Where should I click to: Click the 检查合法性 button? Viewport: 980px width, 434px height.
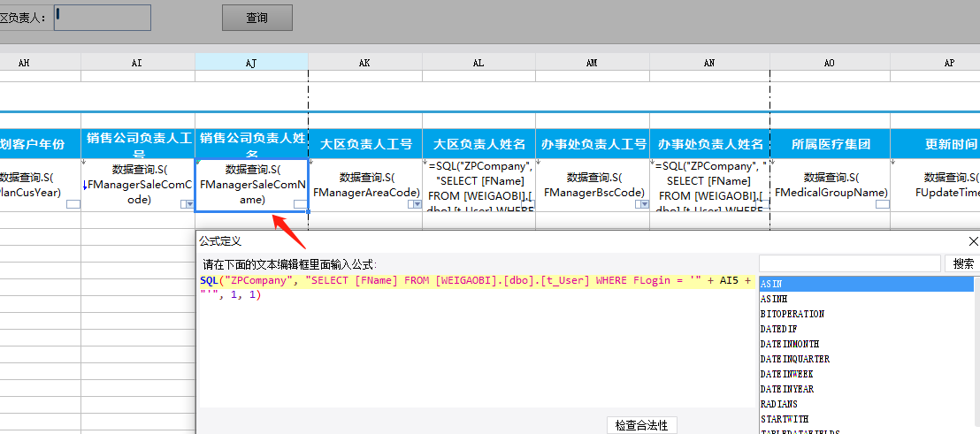642,425
